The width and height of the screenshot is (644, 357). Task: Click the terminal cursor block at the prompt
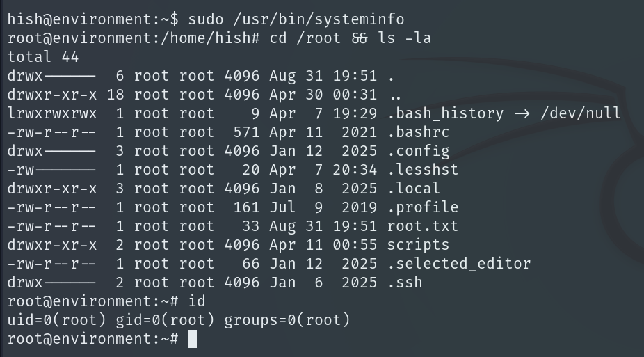pos(193,340)
